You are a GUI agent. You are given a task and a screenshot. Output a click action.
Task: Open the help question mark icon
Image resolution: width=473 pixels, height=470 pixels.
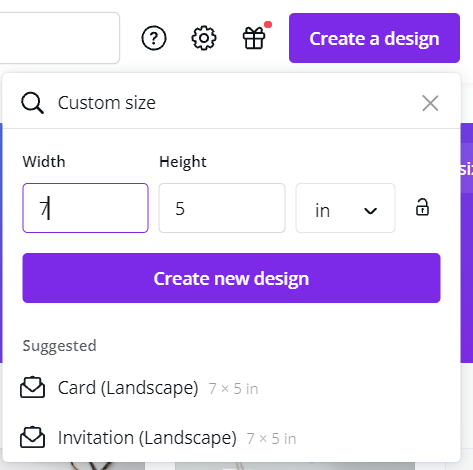click(154, 38)
